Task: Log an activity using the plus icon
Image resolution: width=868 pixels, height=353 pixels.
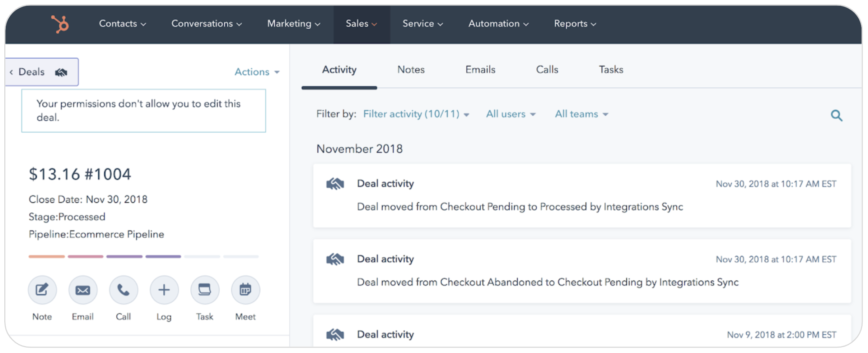Action: click(x=164, y=290)
